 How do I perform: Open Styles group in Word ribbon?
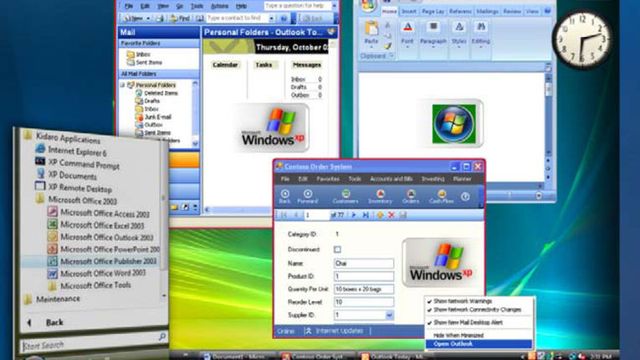click(x=459, y=33)
